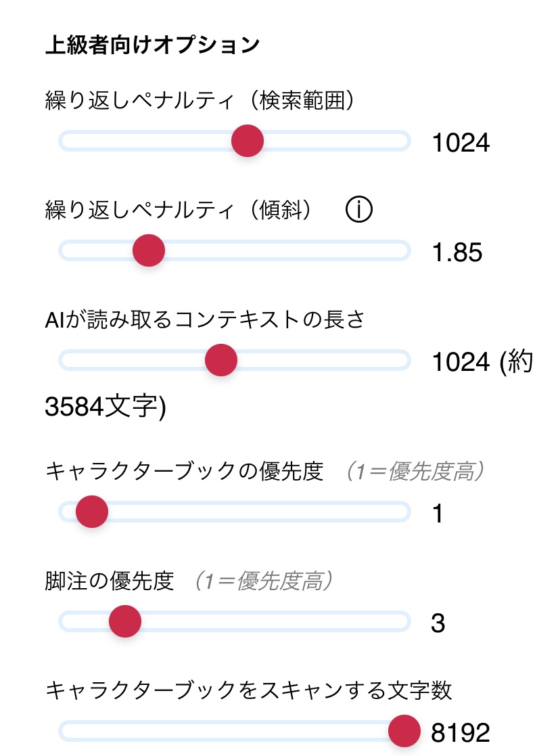Screen dimensions: 560x756
Task: Click the キャラクターブックの優先度 label
Action: pyautogui.click(x=185, y=471)
